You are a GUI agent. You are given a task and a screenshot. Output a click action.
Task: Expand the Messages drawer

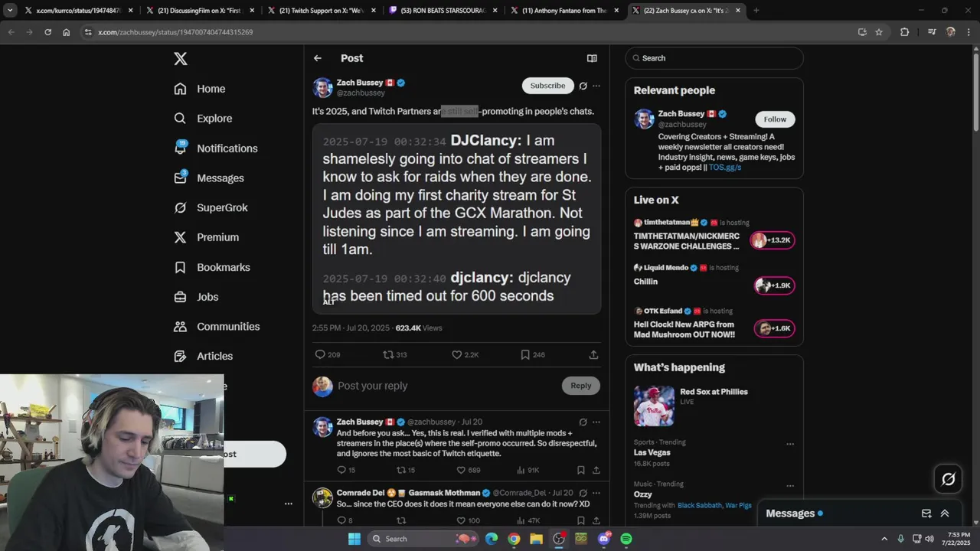coord(945,514)
